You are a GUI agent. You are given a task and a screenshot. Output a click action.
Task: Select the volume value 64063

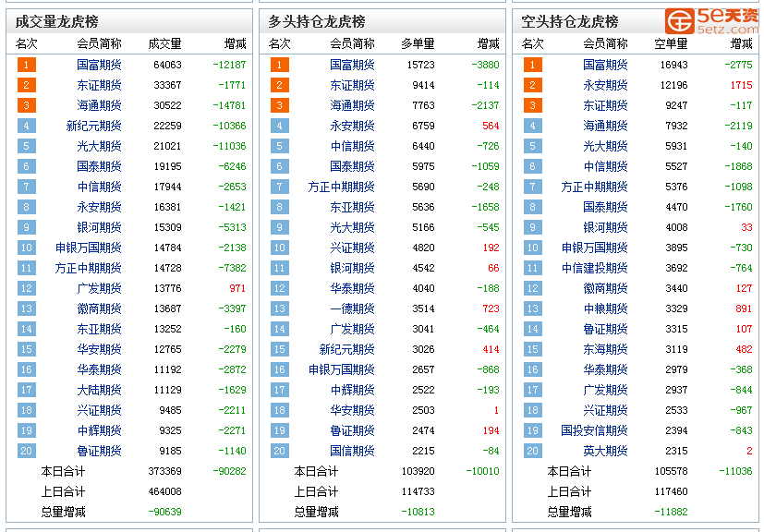(167, 65)
